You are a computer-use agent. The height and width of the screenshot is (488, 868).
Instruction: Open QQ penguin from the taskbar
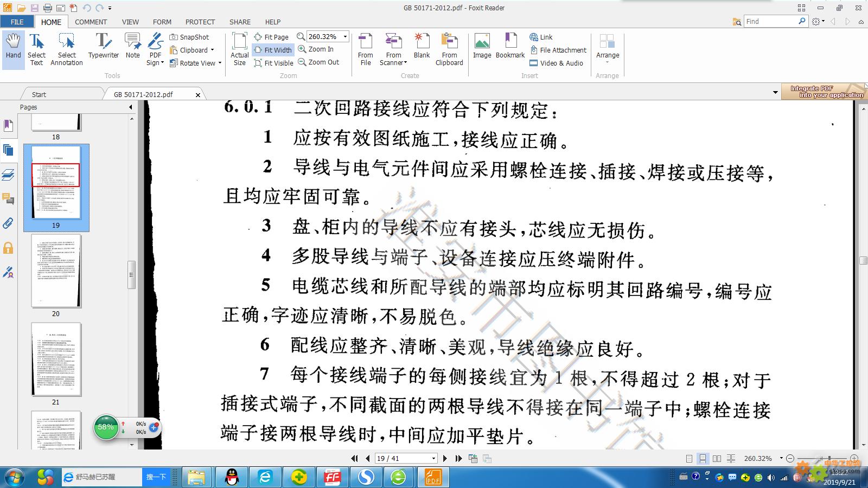232,477
